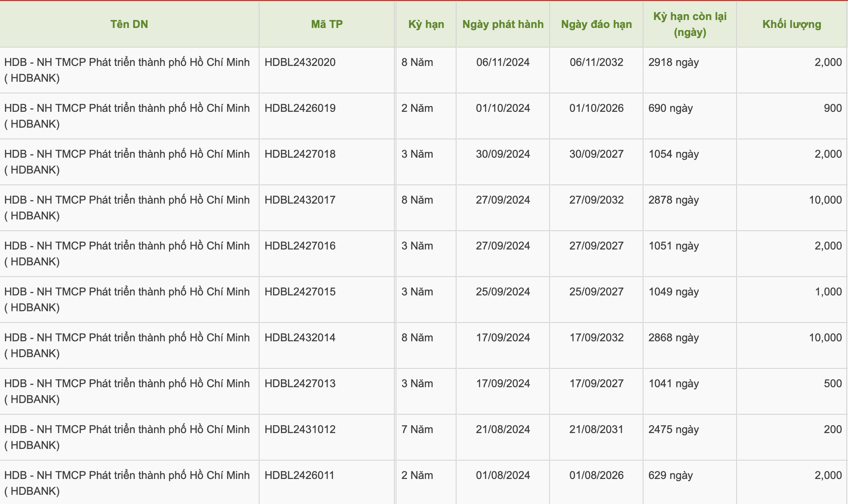848x504 pixels.
Task: Click the Mã TP column header
Action: 327,24
